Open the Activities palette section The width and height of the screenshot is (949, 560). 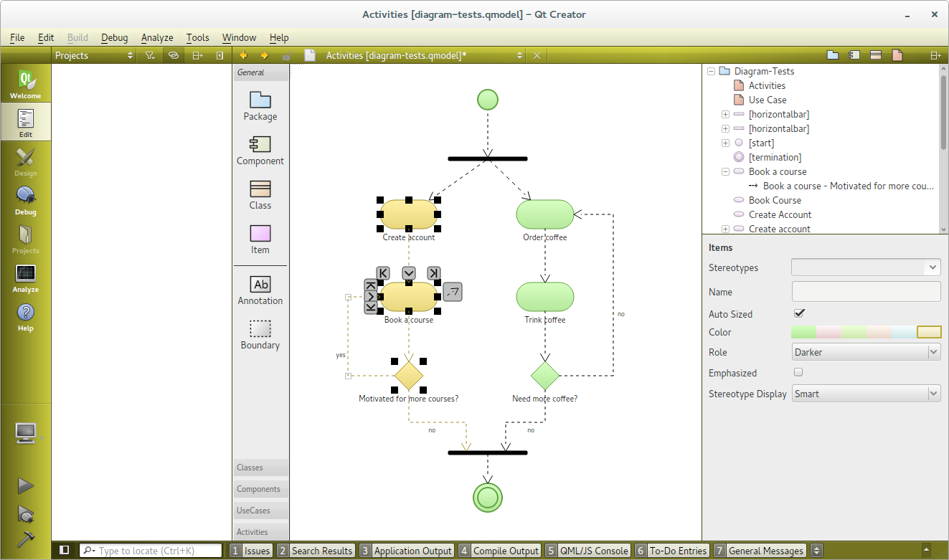point(252,532)
